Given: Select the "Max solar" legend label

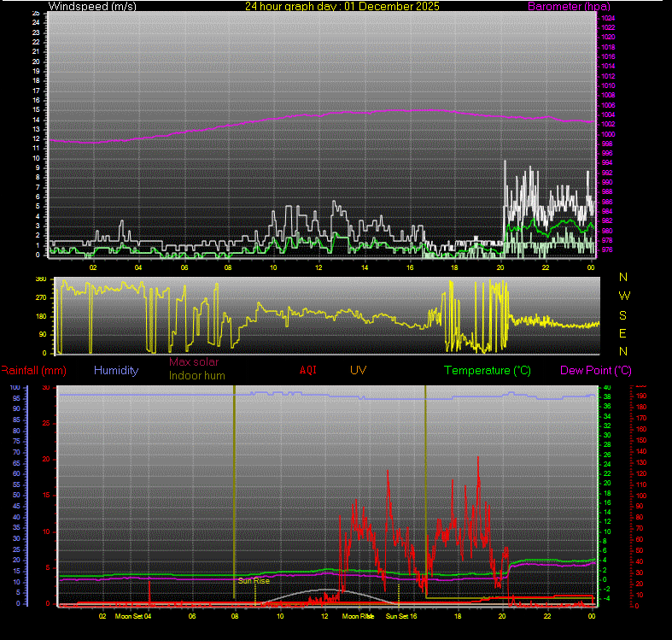Looking at the screenshot, I should [194, 361].
